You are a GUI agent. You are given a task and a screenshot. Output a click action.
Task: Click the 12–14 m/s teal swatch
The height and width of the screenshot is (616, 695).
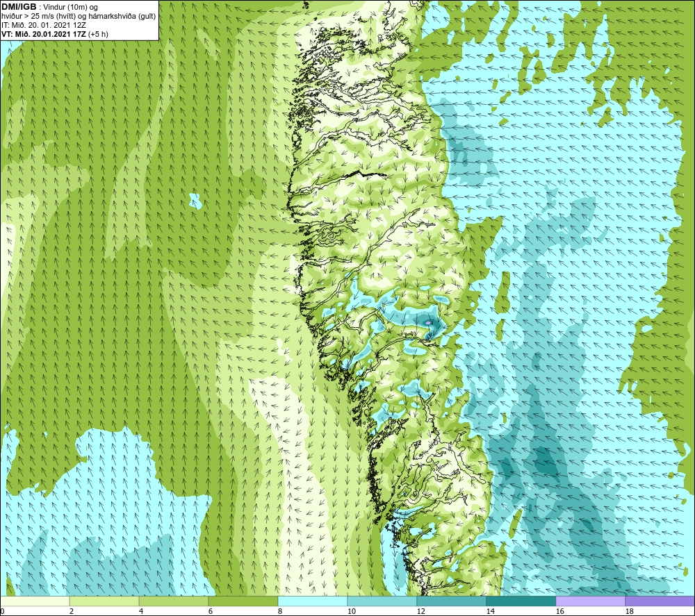point(451,601)
